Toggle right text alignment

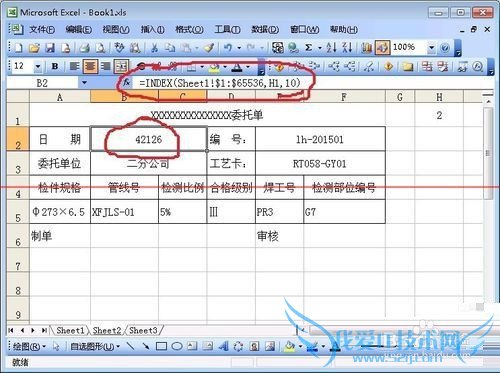tap(106, 66)
